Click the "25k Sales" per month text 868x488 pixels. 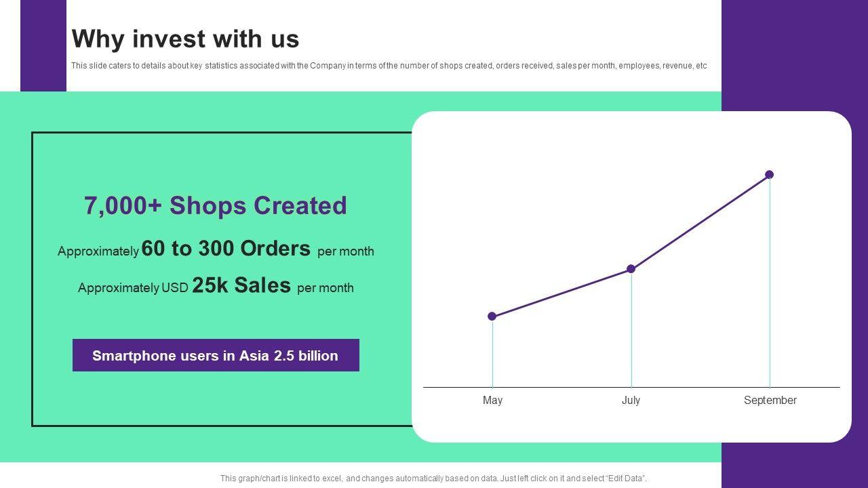point(241,285)
